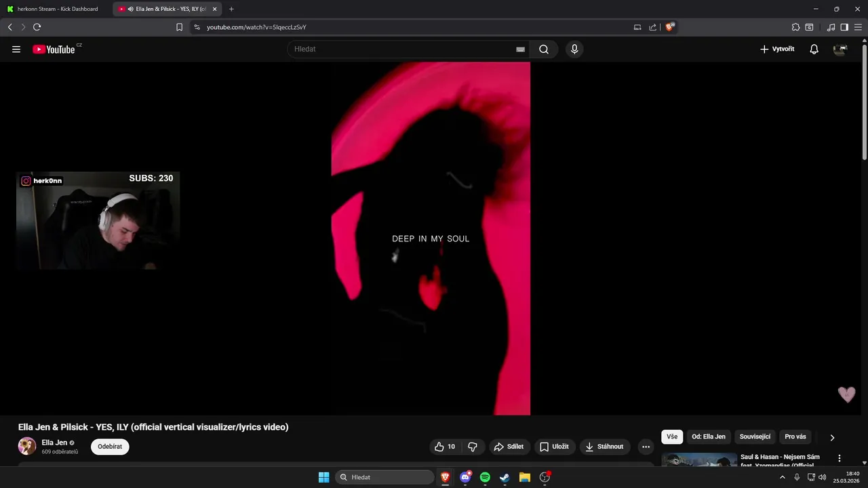The image size is (868, 488).
Task: Open the three-dot menu for Saul & Hasan video
Action: coord(840,458)
